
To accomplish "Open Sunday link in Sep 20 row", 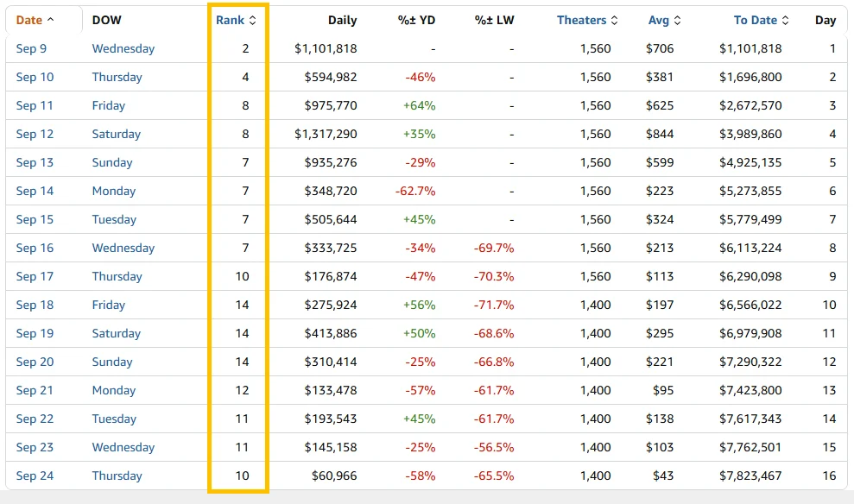I will coord(112,362).
